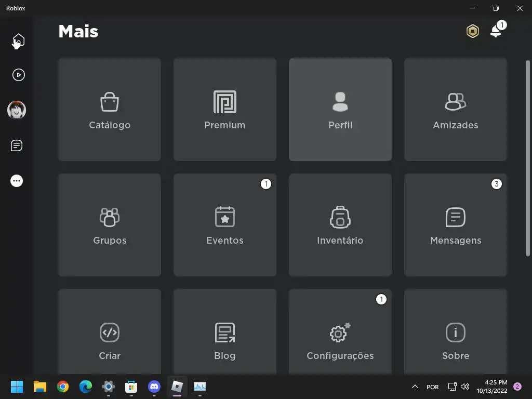Open the clock showing 4:25 PM
The height and width of the screenshot is (399, 532).
point(492,387)
